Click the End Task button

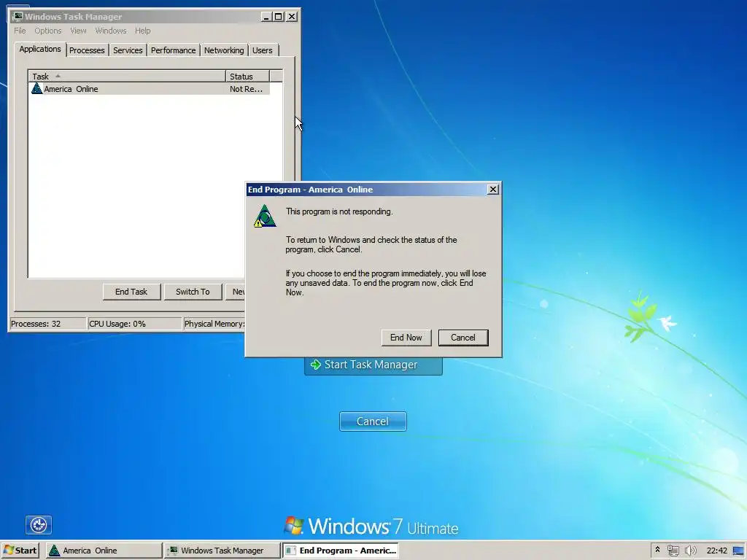[x=131, y=292]
